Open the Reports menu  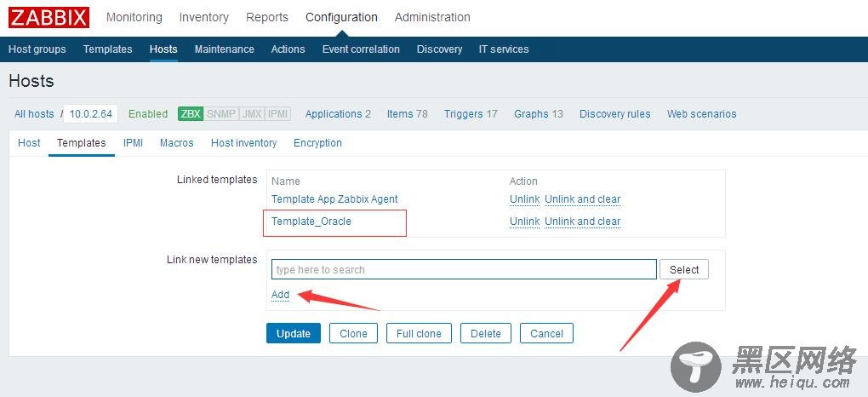coord(267,17)
